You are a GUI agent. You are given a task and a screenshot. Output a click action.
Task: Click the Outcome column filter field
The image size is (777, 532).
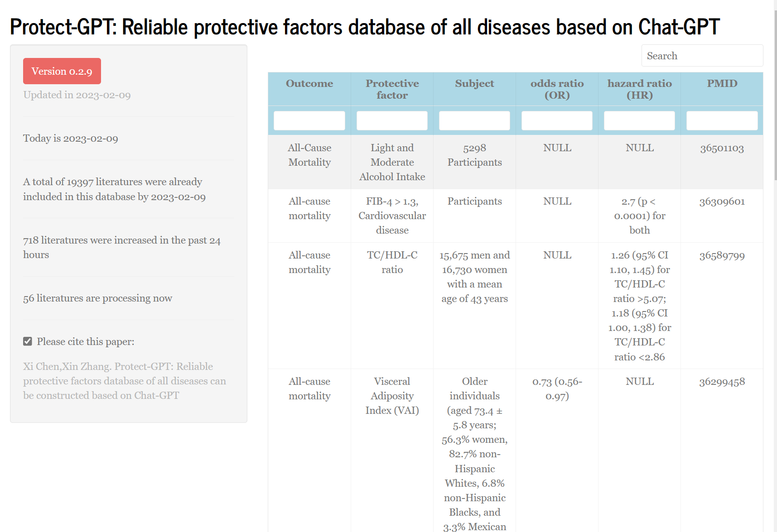pyautogui.click(x=309, y=120)
